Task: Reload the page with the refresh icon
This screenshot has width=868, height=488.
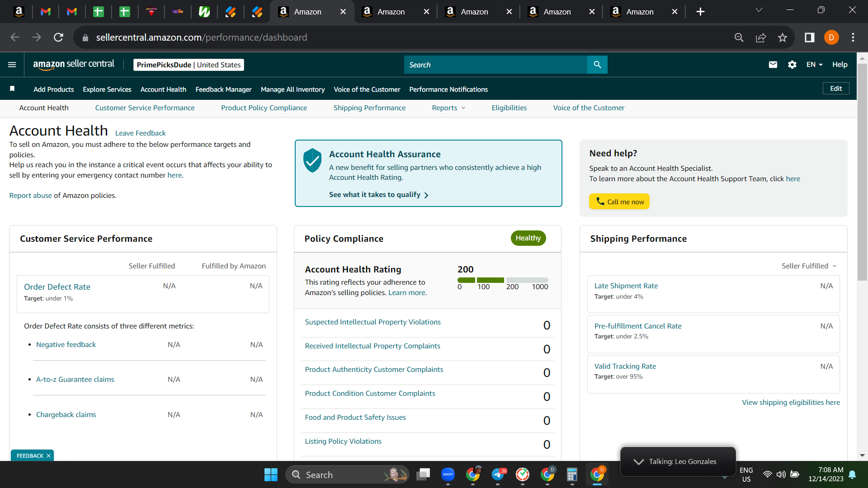Action: point(58,38)
